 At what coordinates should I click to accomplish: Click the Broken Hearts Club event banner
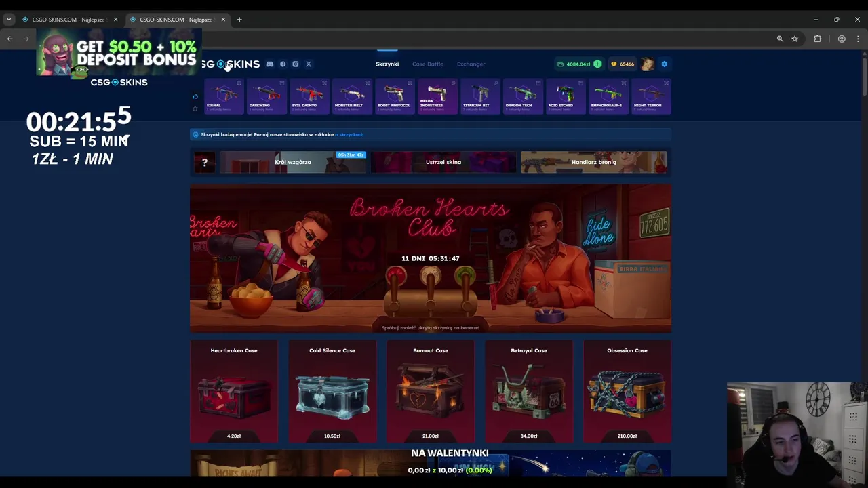(431, 258)
